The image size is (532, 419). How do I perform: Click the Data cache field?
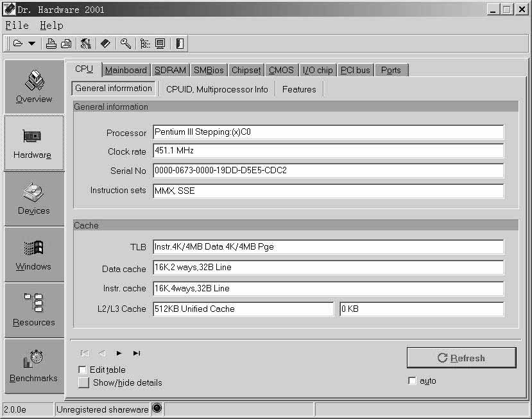click(x=328, y=268)
